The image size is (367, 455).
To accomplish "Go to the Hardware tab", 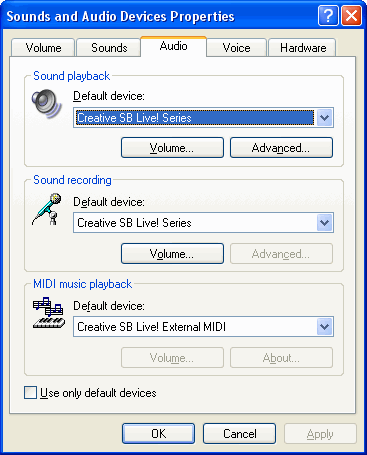I will 303,48.
